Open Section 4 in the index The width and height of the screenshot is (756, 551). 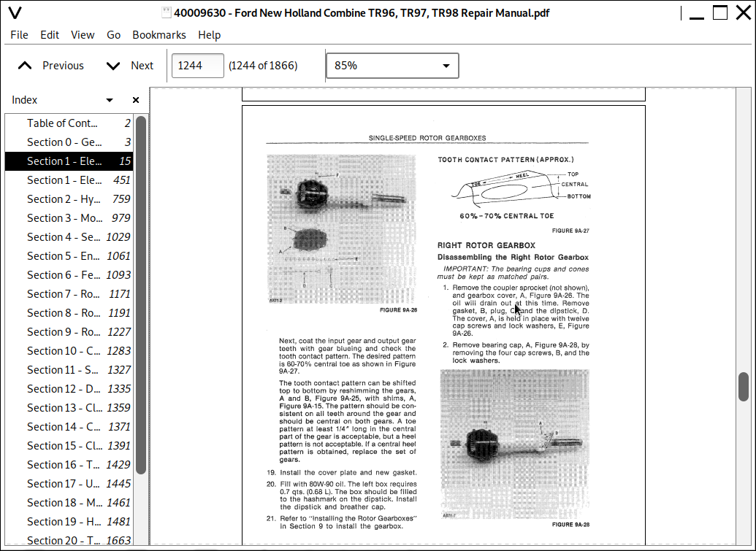pyautogui.click(x=69, y=237)
